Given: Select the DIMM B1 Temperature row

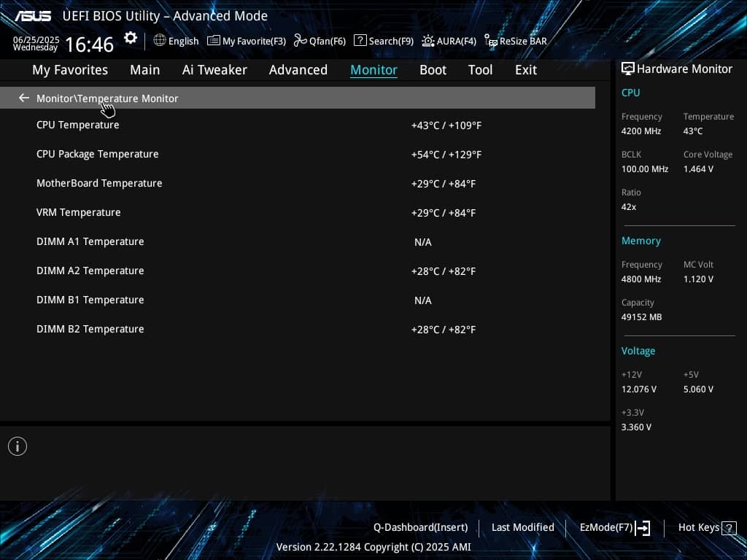Looking at the screenshot, I should pos(298,300).
